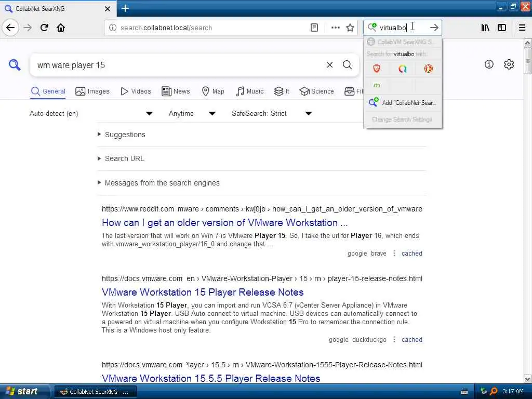Open SearXNG preferences gear
Screen dimensions: 532x399
(x=509, y=64)
